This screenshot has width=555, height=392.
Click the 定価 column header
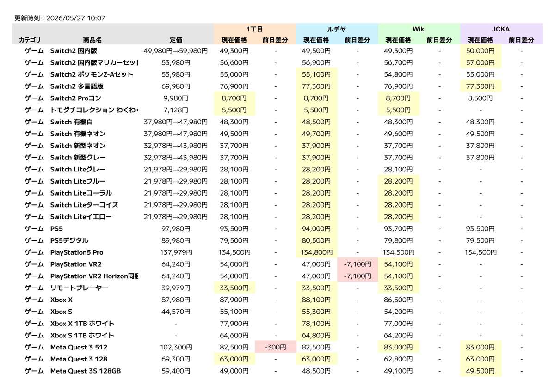(176, 40)
